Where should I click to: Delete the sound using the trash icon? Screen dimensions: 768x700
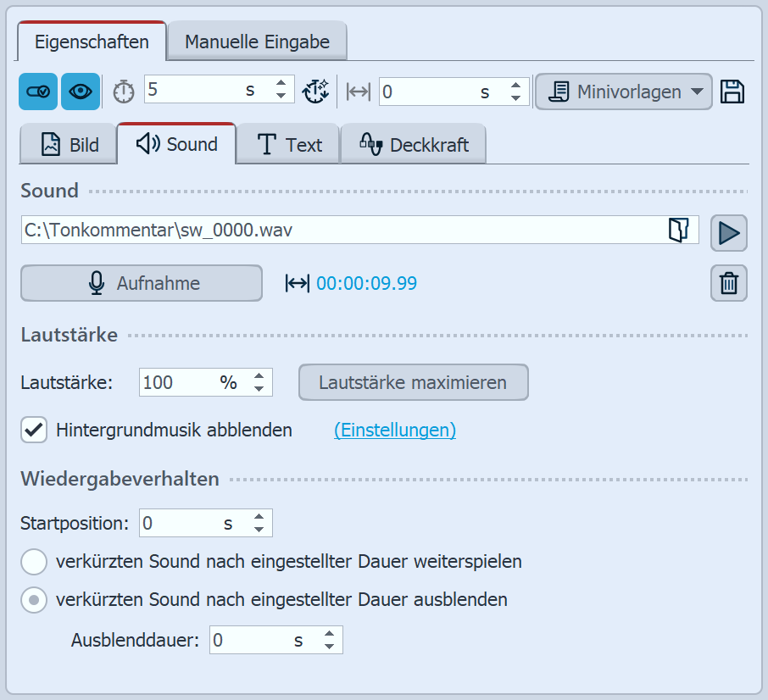[728, 282]
